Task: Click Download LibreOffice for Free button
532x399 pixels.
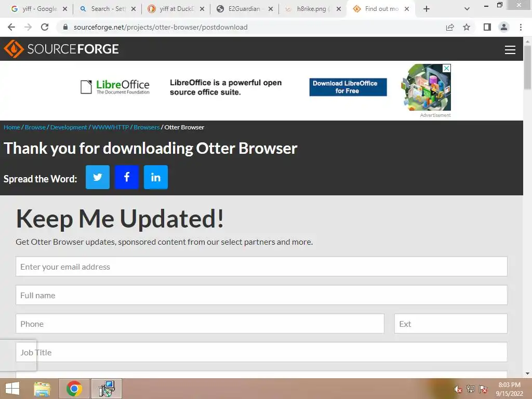Action: [x=348, y=87]
